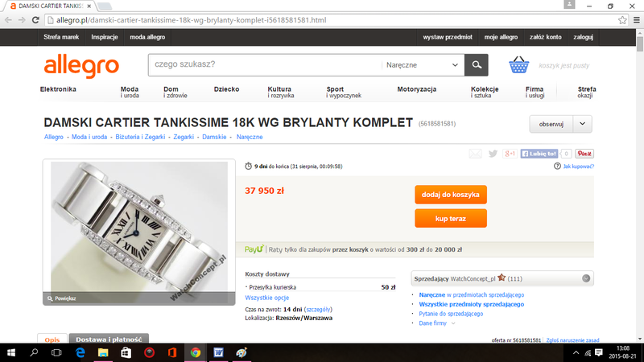Open the Motoryzacja category menu

tap(416, 89)
